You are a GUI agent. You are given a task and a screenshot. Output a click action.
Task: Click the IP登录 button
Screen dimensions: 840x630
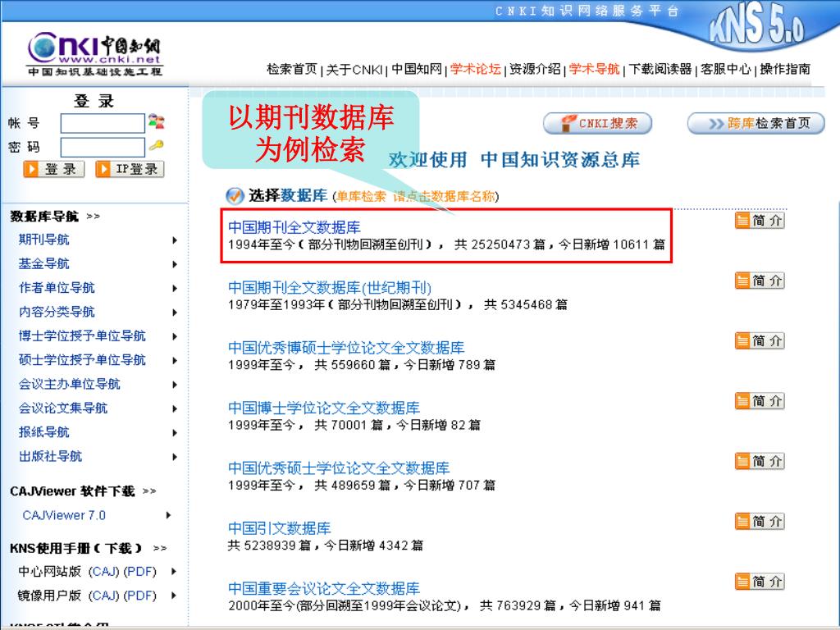[130, 169]
